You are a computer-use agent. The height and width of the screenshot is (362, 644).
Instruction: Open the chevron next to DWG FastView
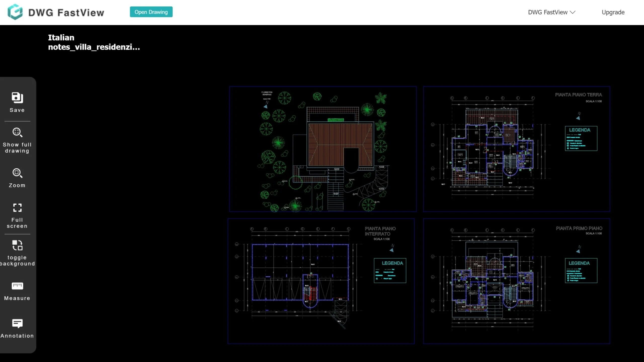click(x=573, y=12)
